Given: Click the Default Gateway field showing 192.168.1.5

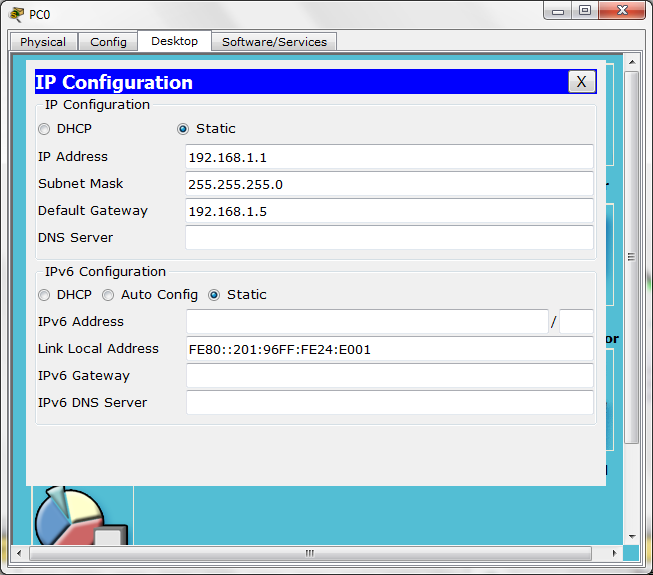Looking at the screenshot, I should click(389, 211).
